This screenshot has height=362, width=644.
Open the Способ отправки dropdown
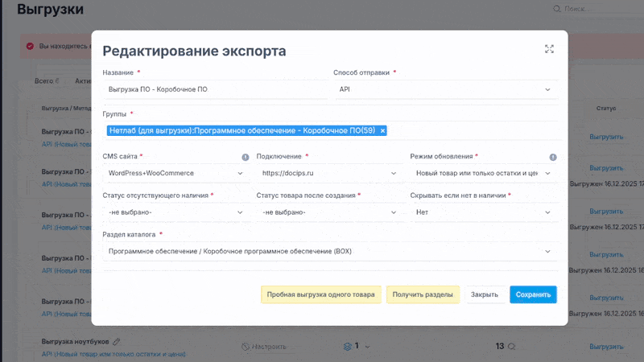[x=444, y=89]
